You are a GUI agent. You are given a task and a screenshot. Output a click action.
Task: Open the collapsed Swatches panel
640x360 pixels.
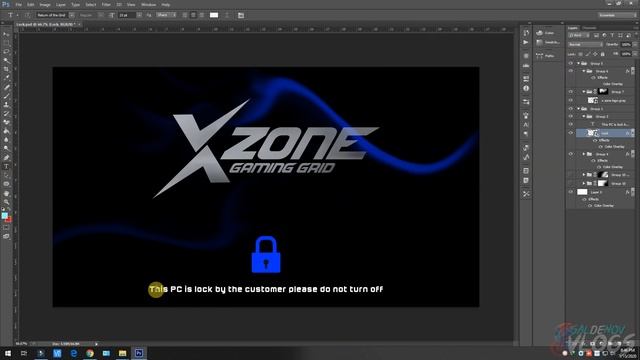coord(547,42)
